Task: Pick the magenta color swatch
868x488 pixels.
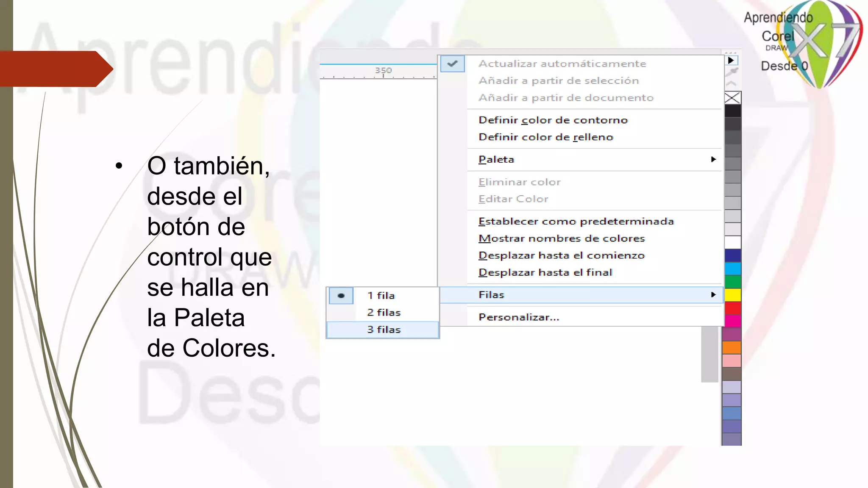Action: coord(733,321)
